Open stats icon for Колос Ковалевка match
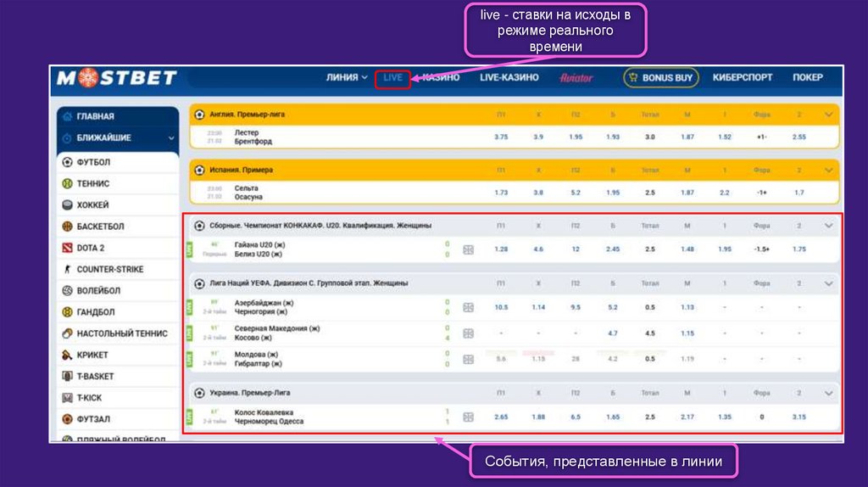Viewport: 868px width, 487px height. 468,417
